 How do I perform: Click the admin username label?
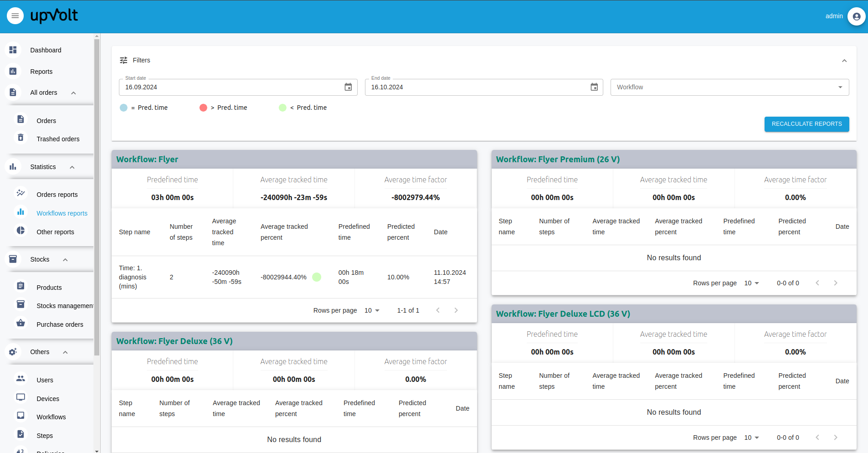834,16
